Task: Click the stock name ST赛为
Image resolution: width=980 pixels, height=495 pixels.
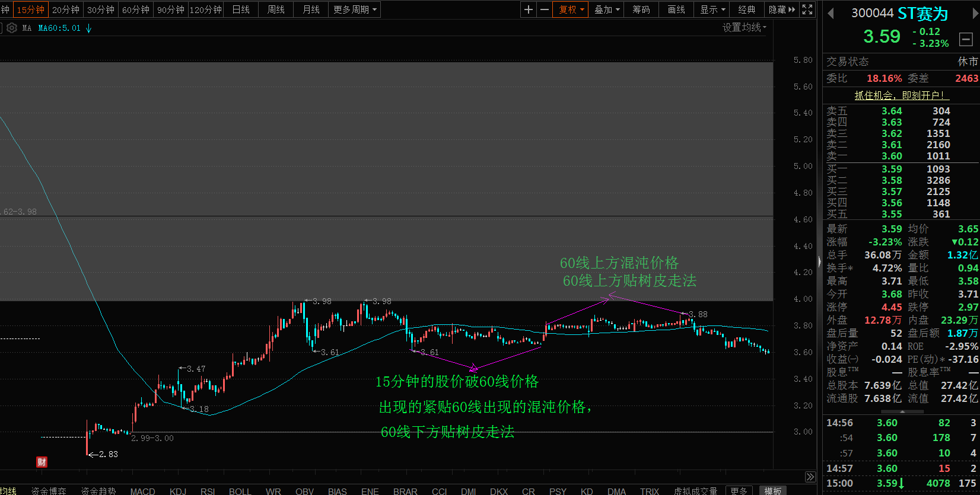Action: coord(922,14)
